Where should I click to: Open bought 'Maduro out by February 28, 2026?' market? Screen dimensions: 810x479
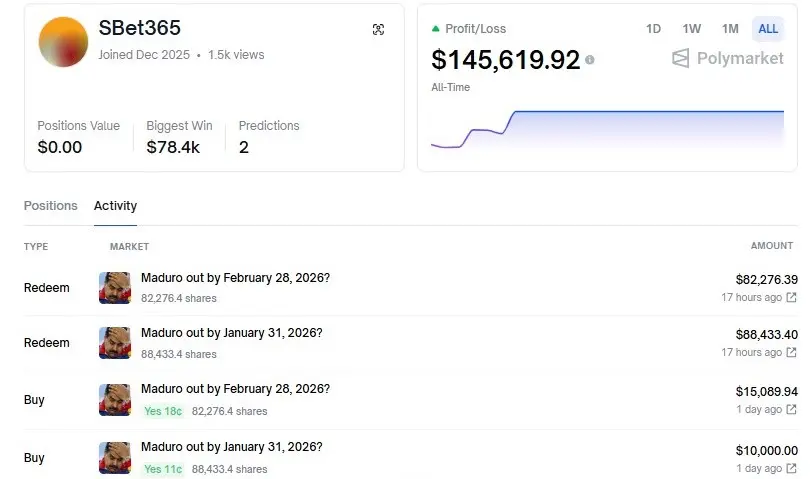236,389
